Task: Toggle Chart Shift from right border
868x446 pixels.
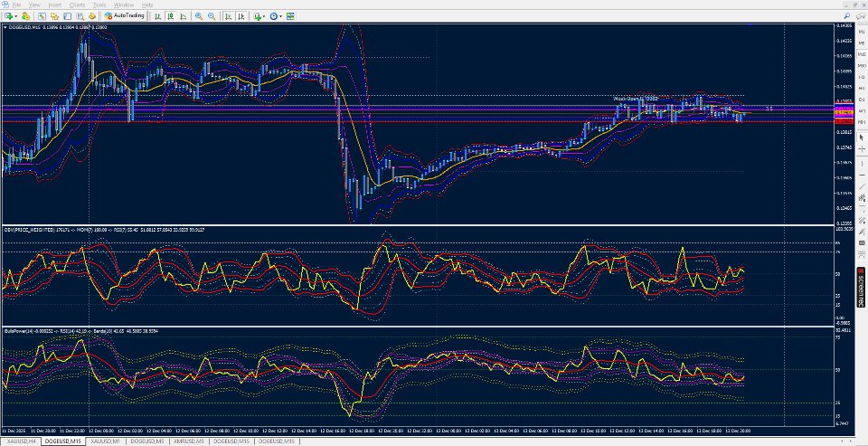Action: (x=241, y=16)
